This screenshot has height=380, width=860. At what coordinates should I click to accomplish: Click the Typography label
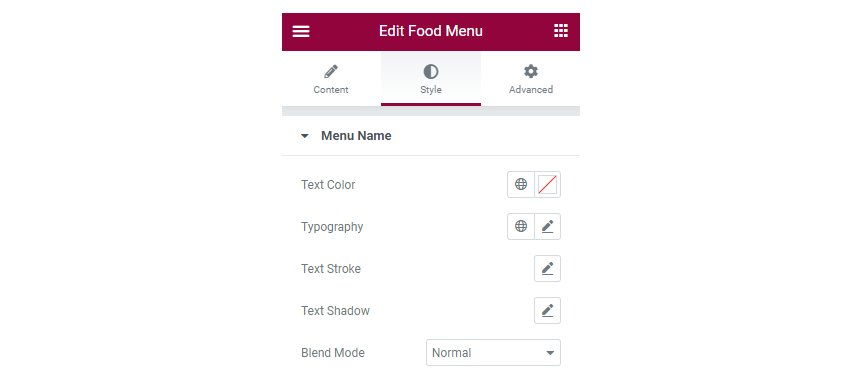(332, 226)
